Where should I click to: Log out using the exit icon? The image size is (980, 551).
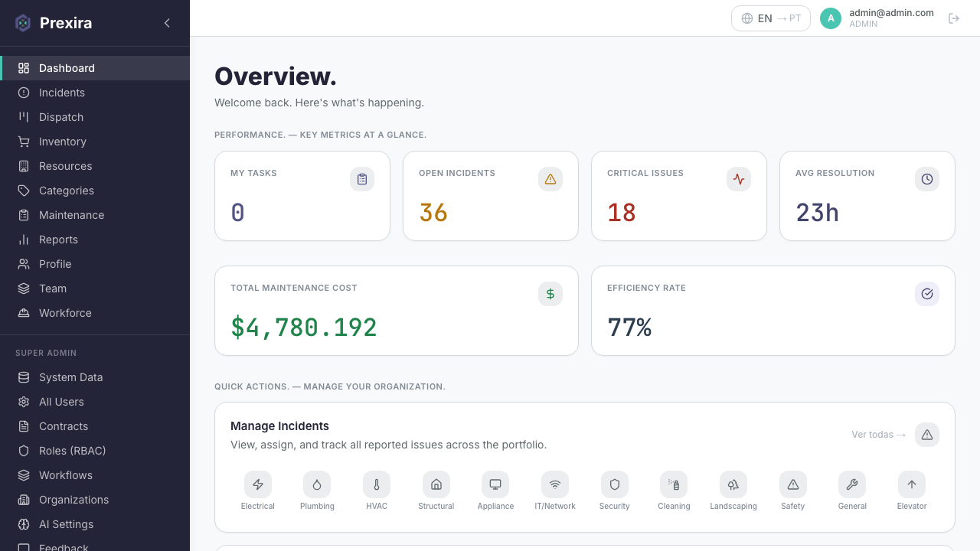(954, 18)
